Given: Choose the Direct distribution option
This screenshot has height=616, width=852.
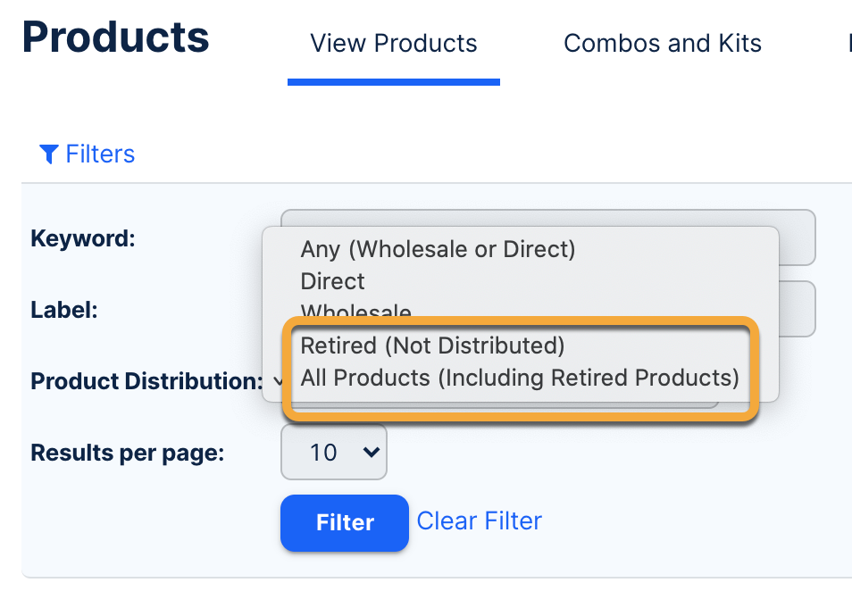Looking at the screenshot, I should pos(332,281).
